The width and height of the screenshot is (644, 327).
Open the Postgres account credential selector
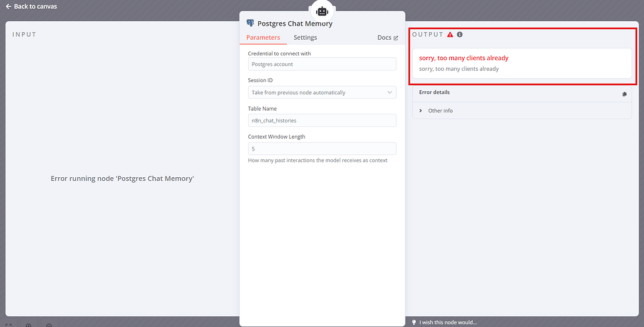point(322,64)
